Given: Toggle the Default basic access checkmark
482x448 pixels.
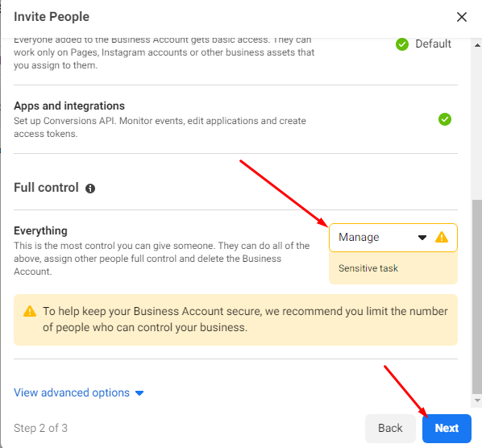Looking at the screenshot, I should click(401, 44).
